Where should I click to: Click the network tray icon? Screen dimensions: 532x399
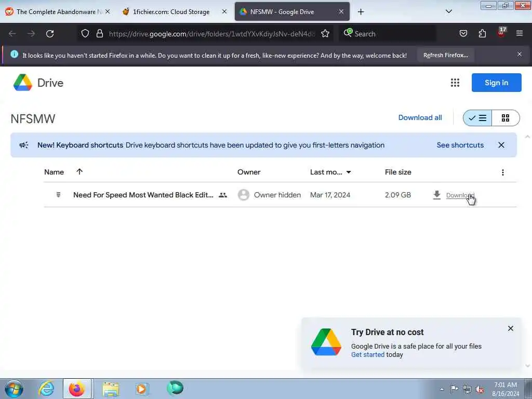[x=467, y=390]
